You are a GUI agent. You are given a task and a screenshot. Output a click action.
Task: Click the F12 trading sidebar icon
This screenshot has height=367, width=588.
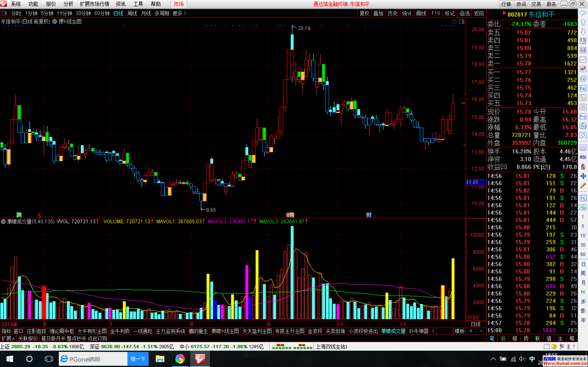point(583,117)
